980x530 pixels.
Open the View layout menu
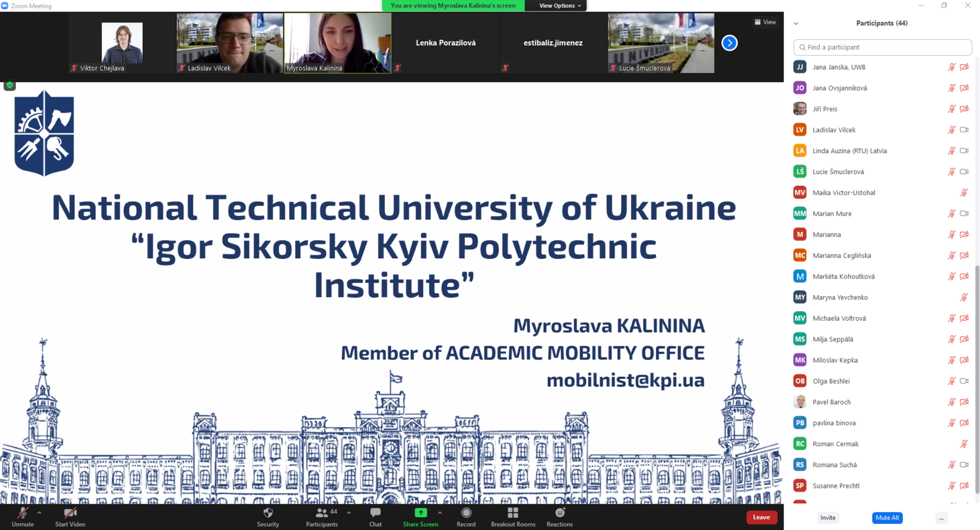765,22
